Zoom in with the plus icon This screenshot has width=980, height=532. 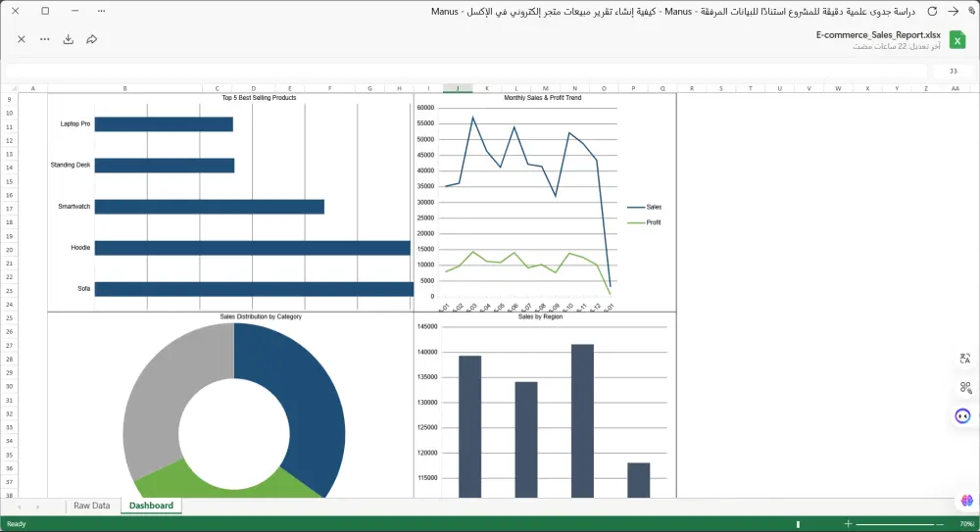pyautogui.click(x=848, y=524)
